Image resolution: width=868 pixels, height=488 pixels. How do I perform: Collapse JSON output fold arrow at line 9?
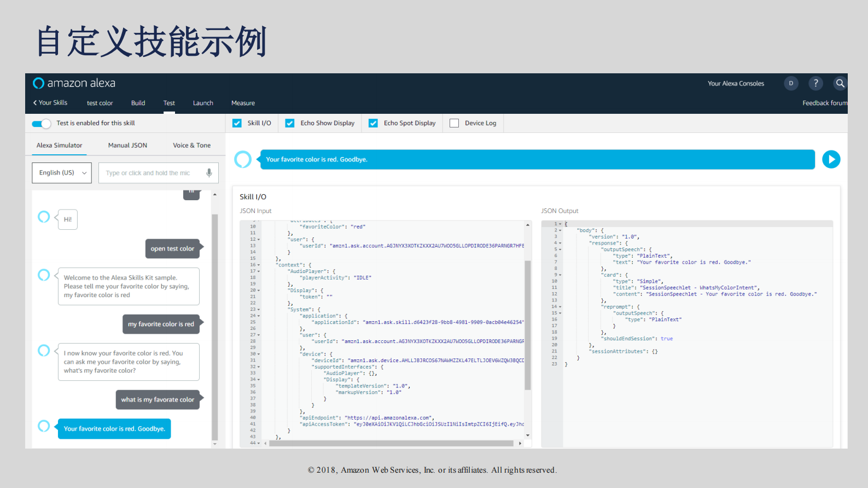560,275
